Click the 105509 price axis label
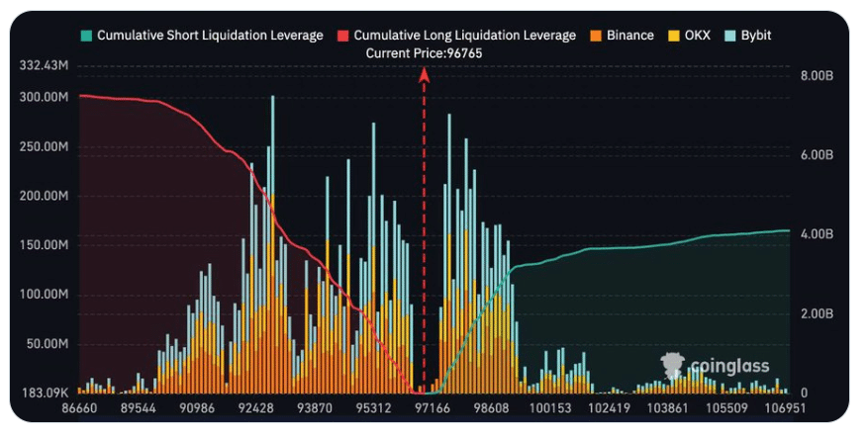 726,409
